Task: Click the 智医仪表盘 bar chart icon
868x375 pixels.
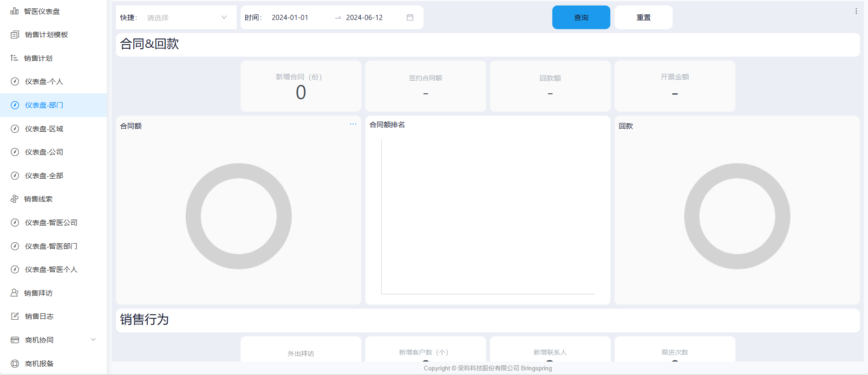Action: tap(14, 11)
